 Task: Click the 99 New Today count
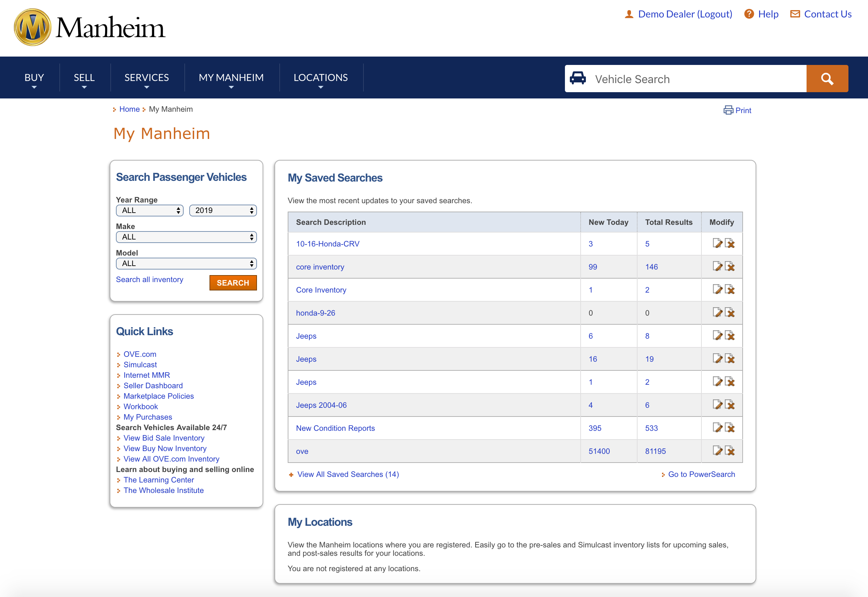[593, 267]
